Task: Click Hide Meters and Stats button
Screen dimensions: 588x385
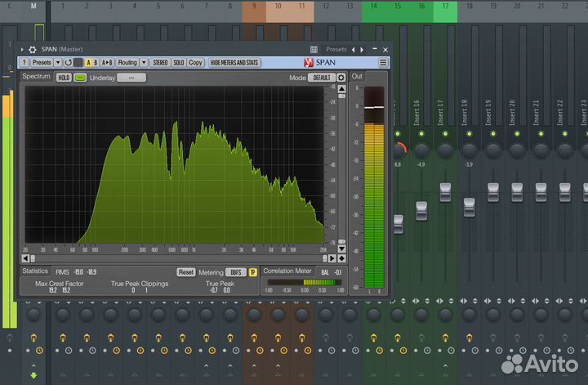Action: (x=234, y=62)
